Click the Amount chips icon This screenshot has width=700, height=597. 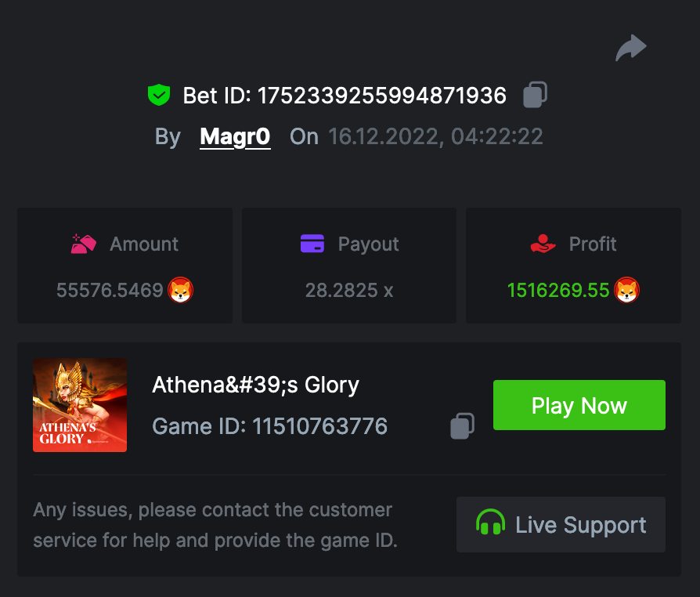tap(84, 244)
